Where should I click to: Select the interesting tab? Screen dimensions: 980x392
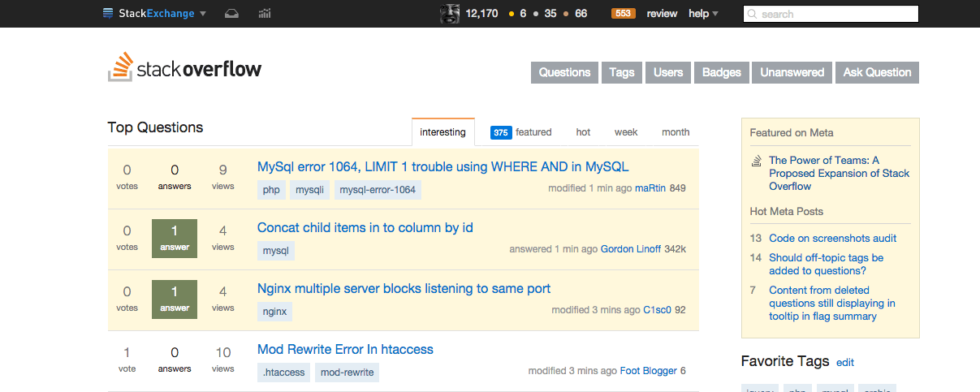click(443, 132)
